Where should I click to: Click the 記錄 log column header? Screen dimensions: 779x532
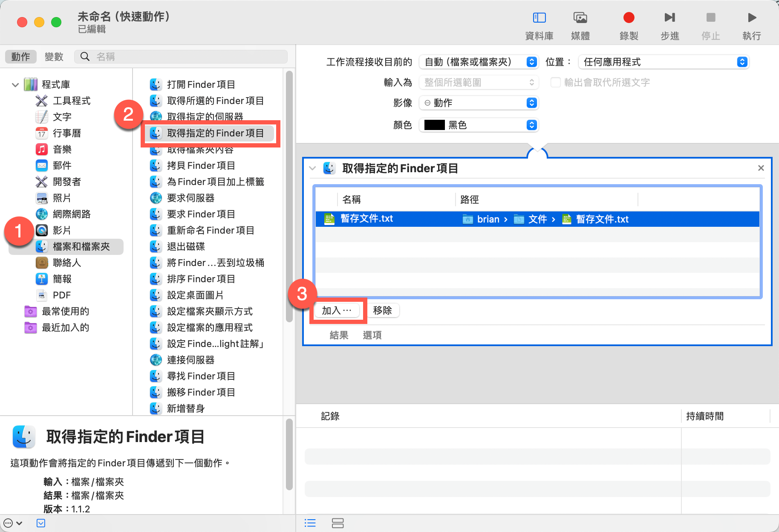pos(330,416)
